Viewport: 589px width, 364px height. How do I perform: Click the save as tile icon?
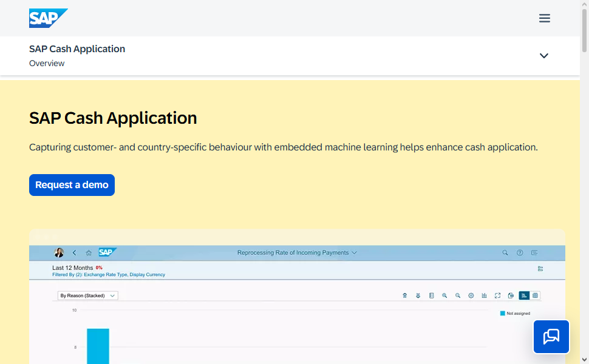click(x=511, y=295)
